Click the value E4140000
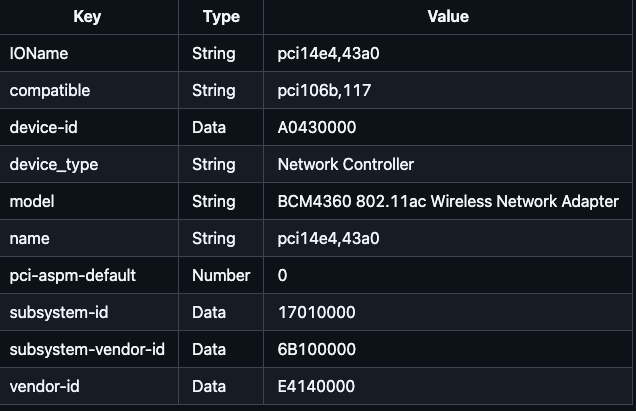 [x=316, y=386]
